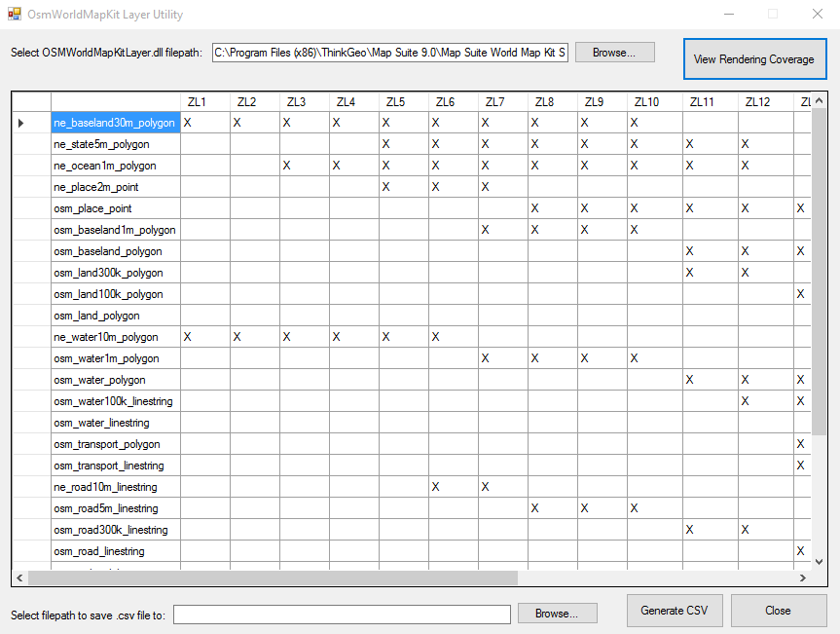This screenshot has width=840, height=634.
Task: Select the ne_water10m_polygon layer row
Action: pyautogui.click(x=114, y=336)
